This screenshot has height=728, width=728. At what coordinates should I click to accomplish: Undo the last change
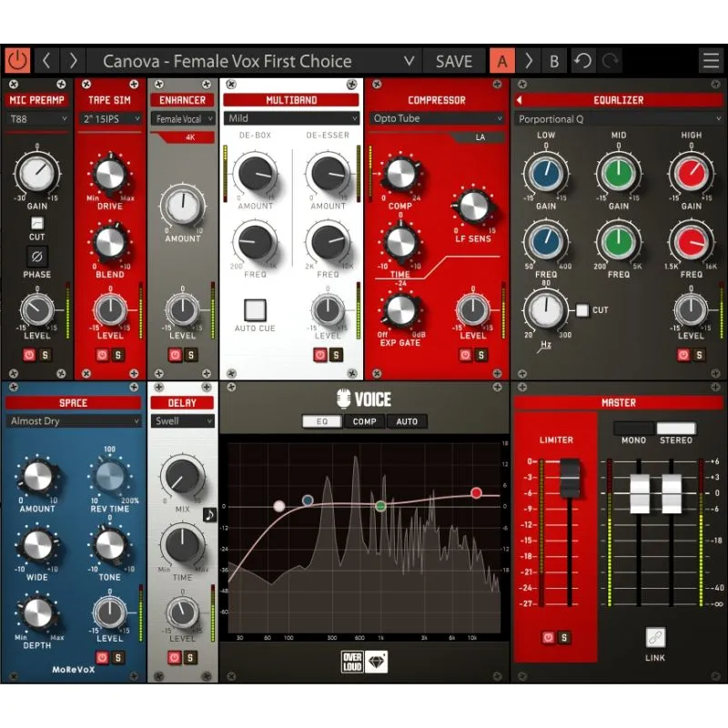click(582, 61)
